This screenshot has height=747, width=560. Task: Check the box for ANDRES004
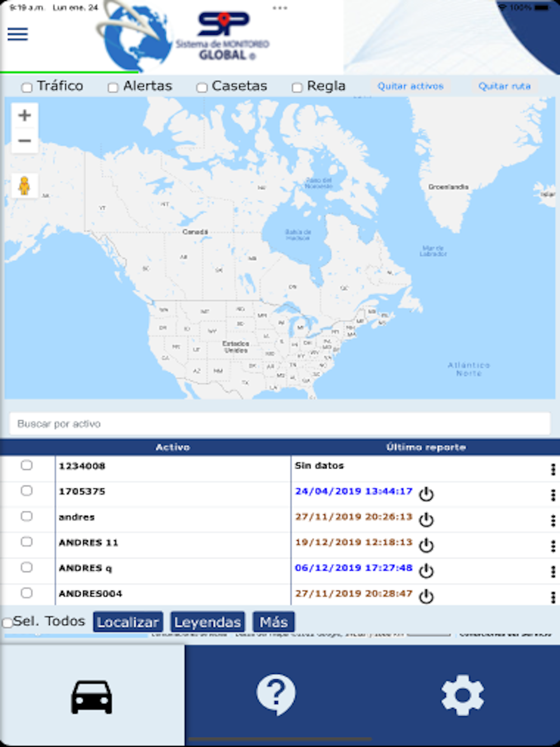26,593
